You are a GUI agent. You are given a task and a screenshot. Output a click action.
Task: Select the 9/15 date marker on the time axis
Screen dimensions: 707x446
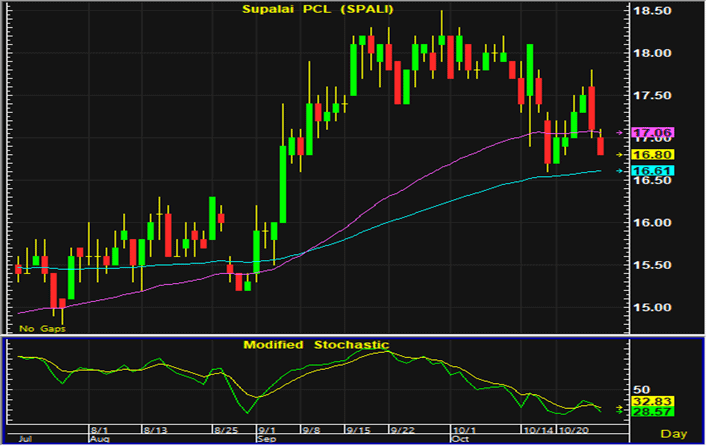point(359,428)
